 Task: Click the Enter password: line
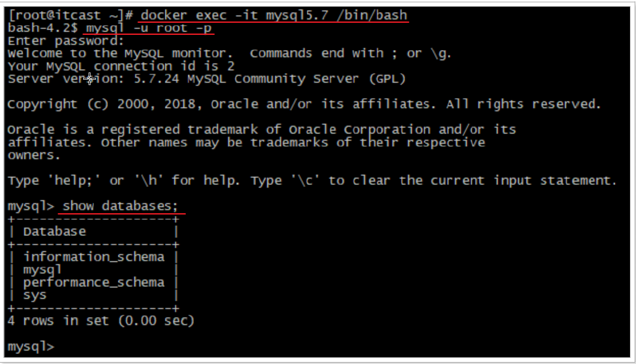pyautogui.click(x=66, y=41)
